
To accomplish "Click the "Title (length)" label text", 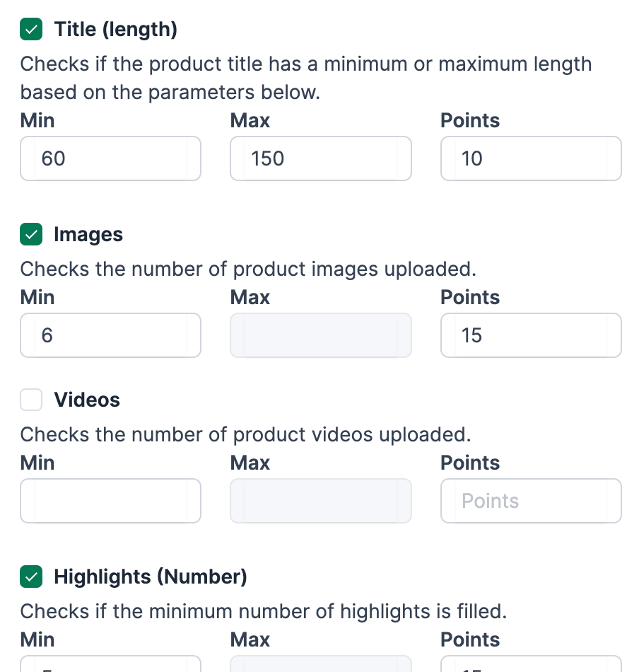I will pos(115,30).
